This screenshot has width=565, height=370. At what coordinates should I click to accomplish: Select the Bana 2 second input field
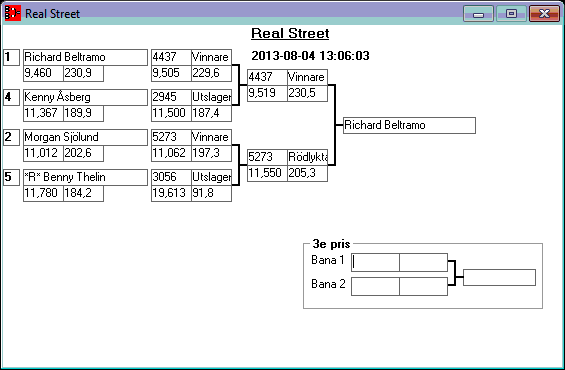click(423, 286)
